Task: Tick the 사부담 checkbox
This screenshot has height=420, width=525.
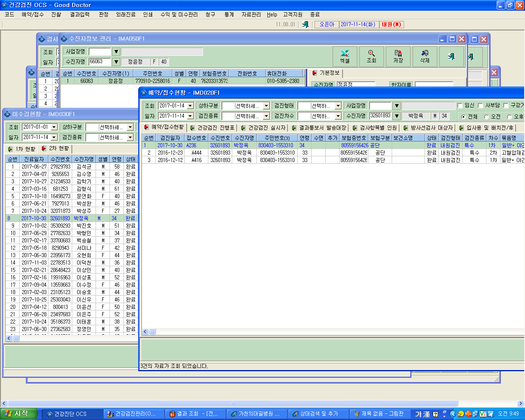Action: point(481,106)
